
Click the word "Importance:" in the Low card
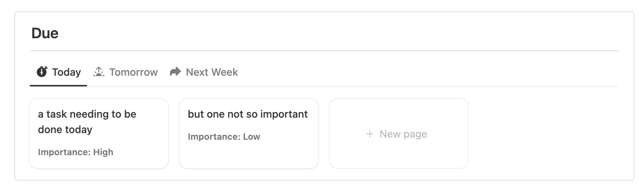point(214,137)
